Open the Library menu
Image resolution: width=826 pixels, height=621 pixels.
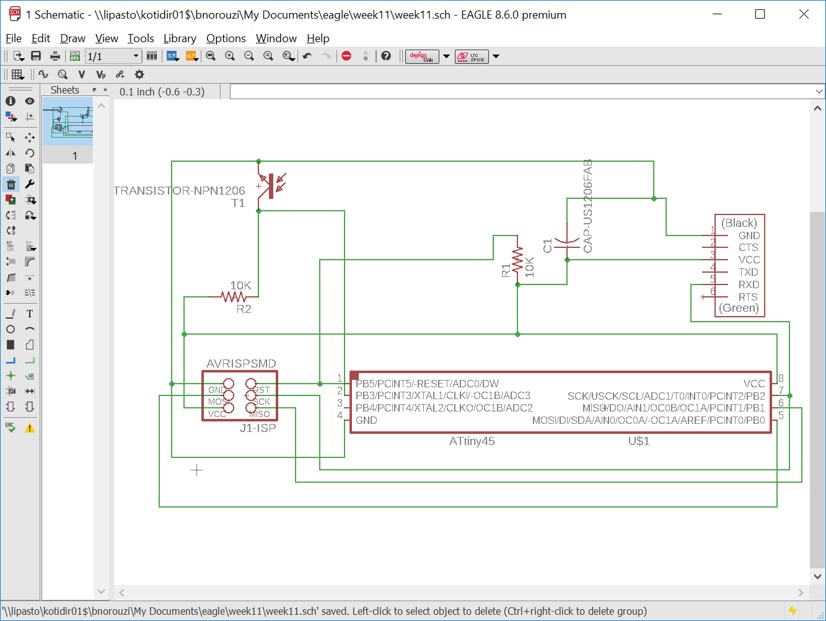tap(180, 38)
